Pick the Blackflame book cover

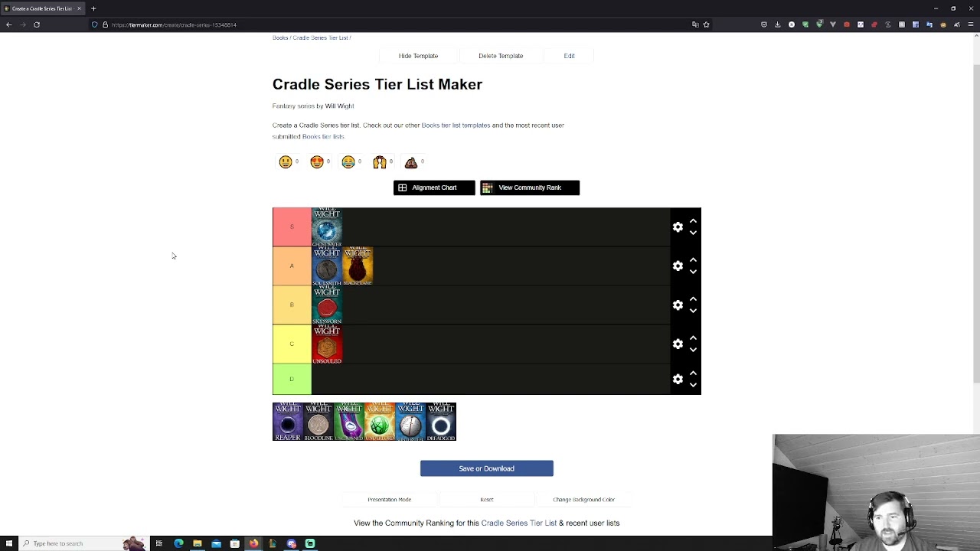358,266
